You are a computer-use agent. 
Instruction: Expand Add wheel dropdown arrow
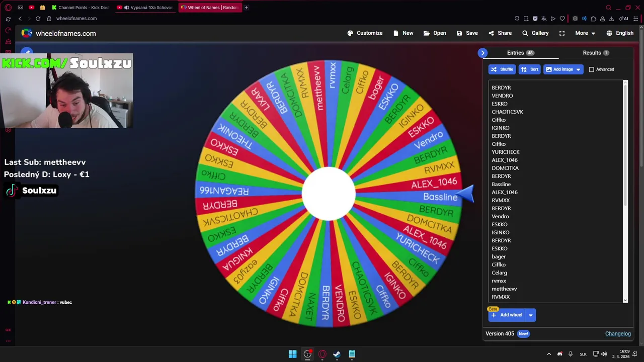530,315
